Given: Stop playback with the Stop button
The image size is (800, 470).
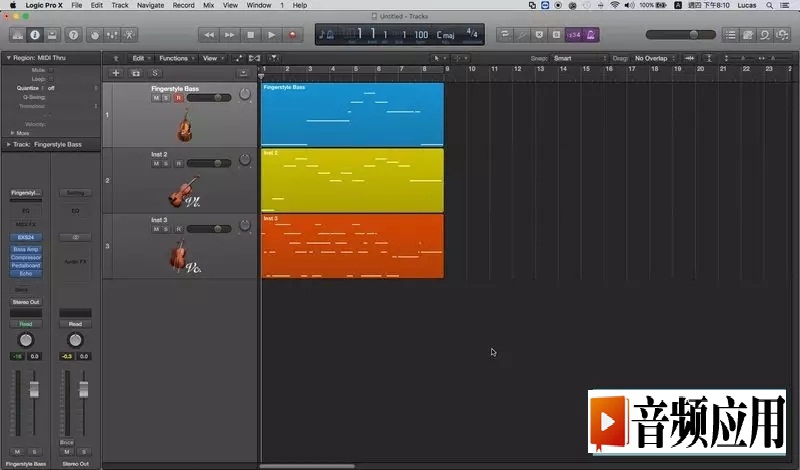Looking at the screenshot, I should (x=251, y=35).
